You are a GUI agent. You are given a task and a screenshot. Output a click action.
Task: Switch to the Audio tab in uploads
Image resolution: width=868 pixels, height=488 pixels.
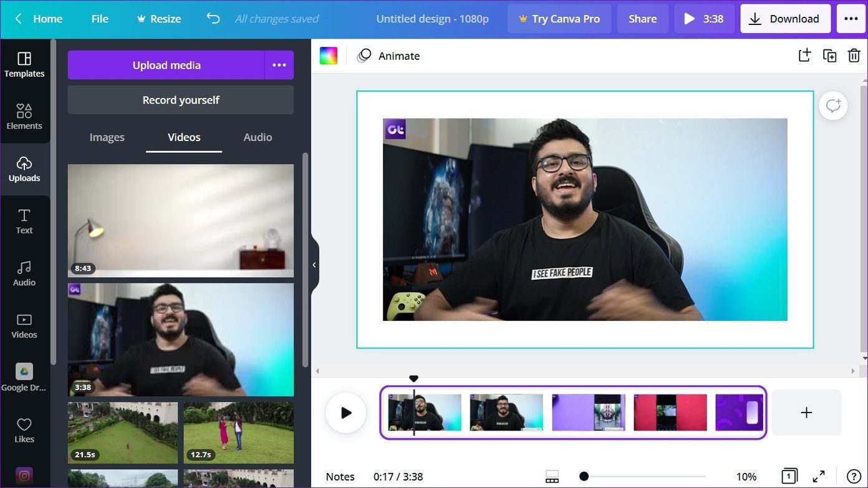(x=258, y=137)
